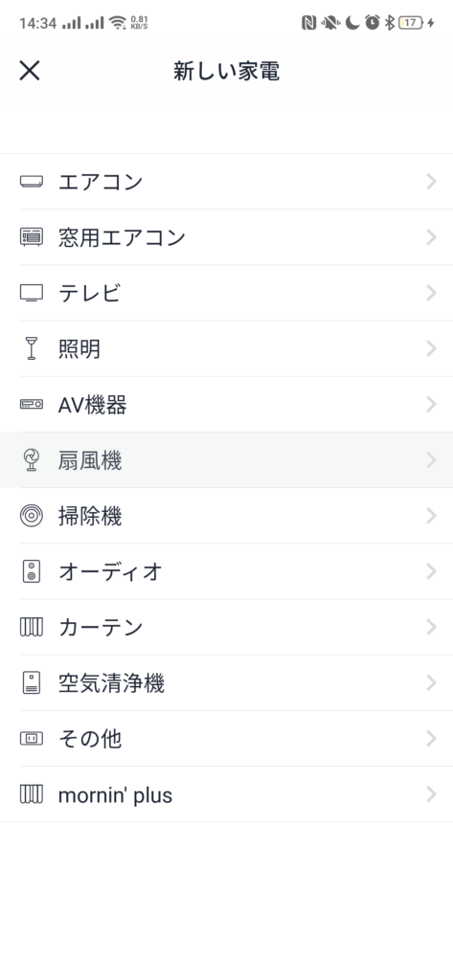
Task: Tap the curtain icon beside カーテン
Action: [32, 627]
